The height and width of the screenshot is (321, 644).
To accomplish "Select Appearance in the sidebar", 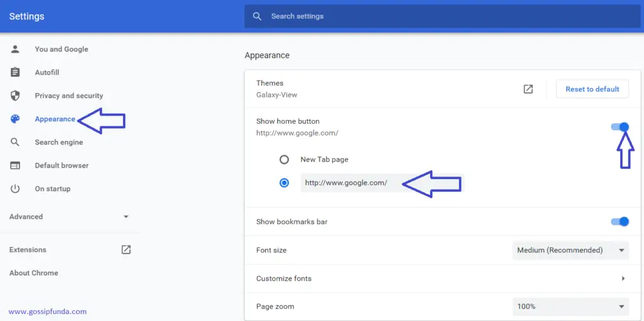I will (x=55, y=119).
